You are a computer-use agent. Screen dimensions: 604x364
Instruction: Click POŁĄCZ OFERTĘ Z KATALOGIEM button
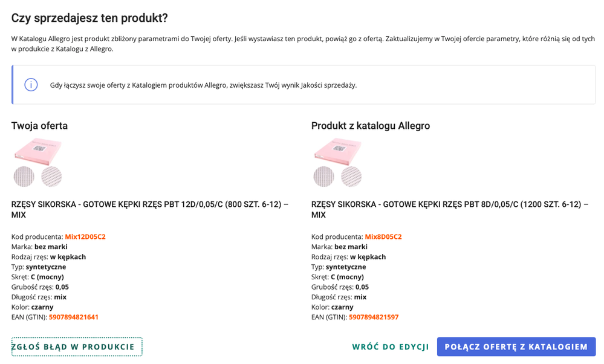(516, 346)
